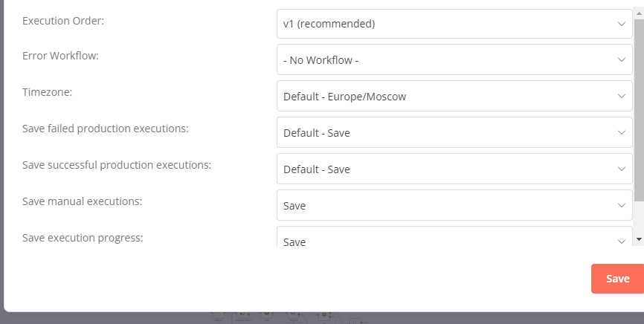Open the Save manual executions dropdown
Screen dimensions: 644x324
tap(454, 205)
